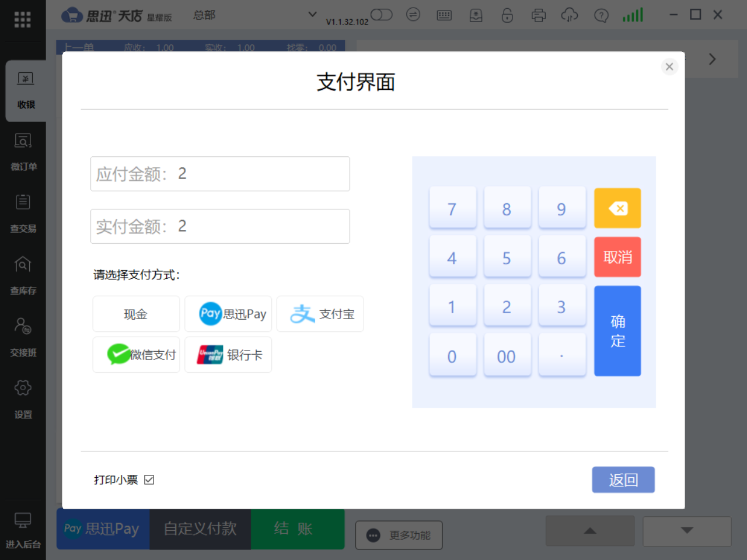Open the keyboard icon in the top toolbar
This screenshot has width=747, height=560.
[x=444, y=15]
